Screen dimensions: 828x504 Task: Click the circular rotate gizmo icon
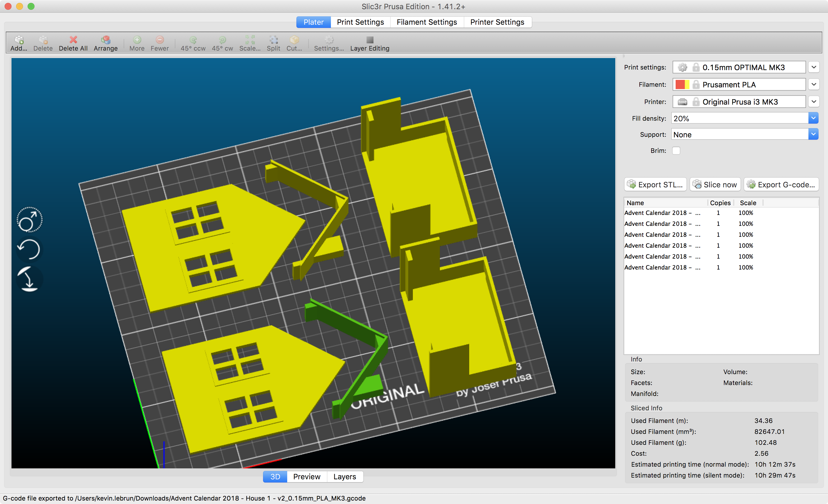[30, 220]
